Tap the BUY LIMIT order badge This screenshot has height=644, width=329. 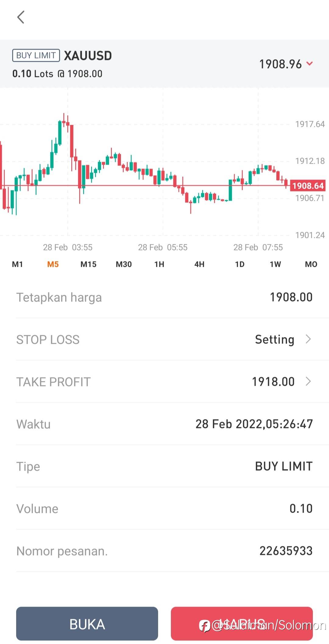36,55
